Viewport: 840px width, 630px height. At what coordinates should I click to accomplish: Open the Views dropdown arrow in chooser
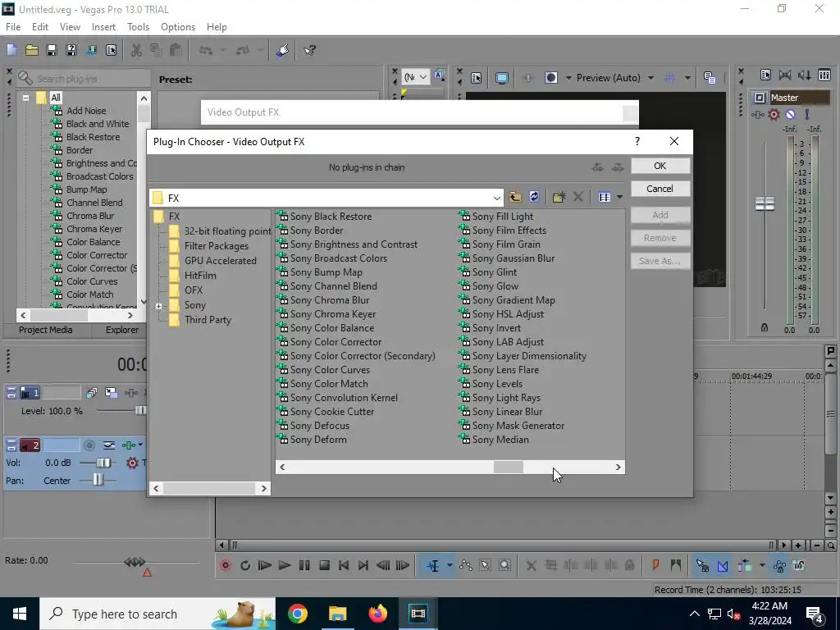click(620, 197)
